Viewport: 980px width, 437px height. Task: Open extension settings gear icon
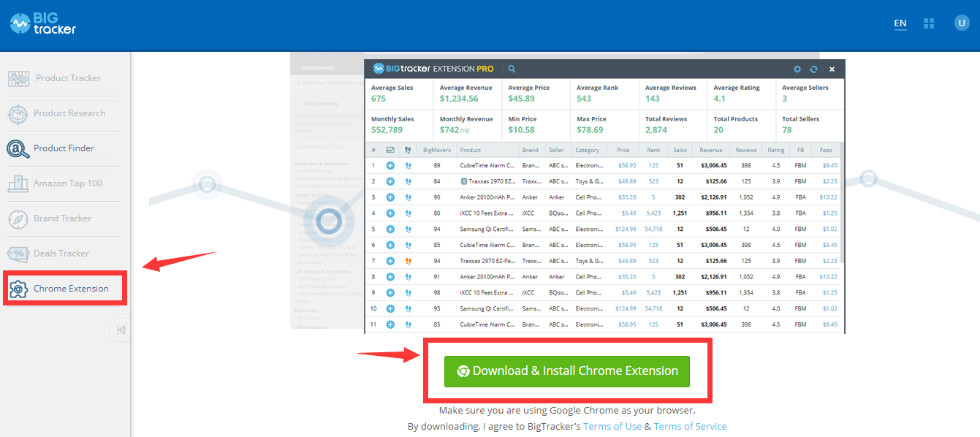point(797,69)
